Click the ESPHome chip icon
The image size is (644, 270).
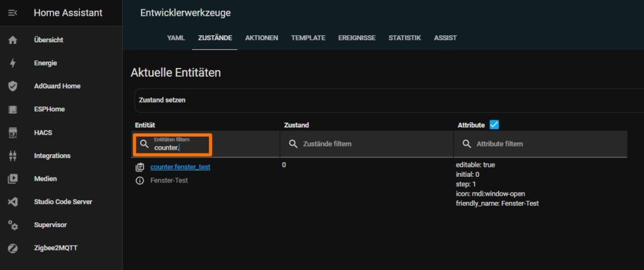pyautogui.click(x=13, y=110)
